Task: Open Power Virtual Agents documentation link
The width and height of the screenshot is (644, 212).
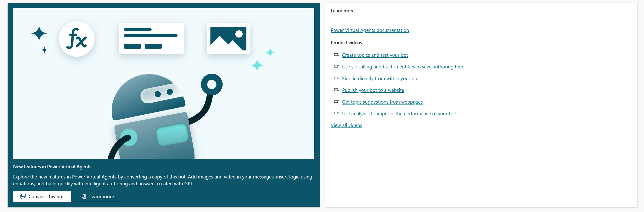Action: 369,30
